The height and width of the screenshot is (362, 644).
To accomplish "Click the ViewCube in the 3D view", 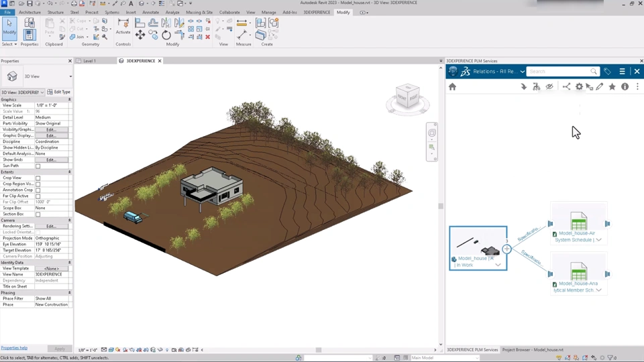I will tap(407, 97).
